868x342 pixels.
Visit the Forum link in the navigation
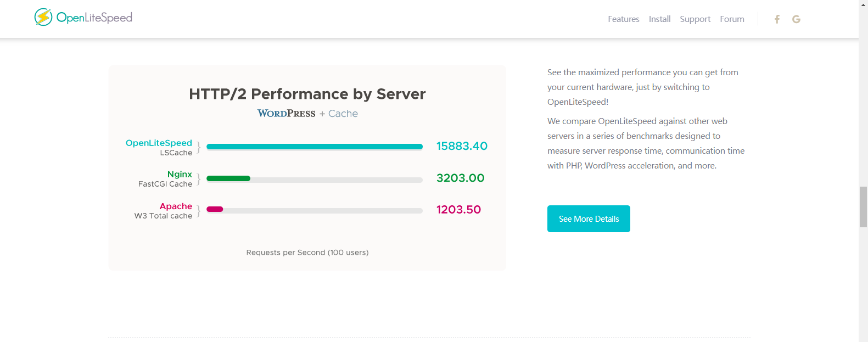pyautogui.click(x=732, y=19)
